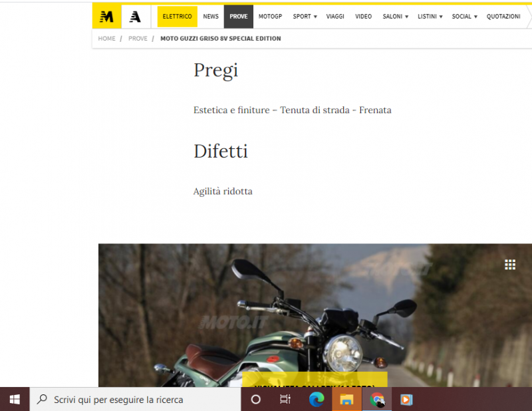Open the MOTOGP section

coord(270,16)
